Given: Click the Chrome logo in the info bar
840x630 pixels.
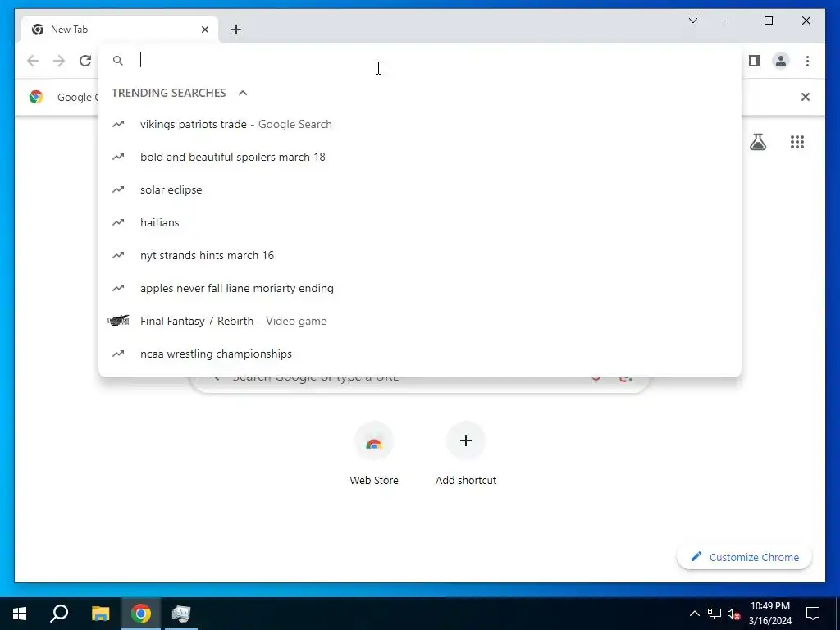Looking at the screenshot, I should 36,97.
